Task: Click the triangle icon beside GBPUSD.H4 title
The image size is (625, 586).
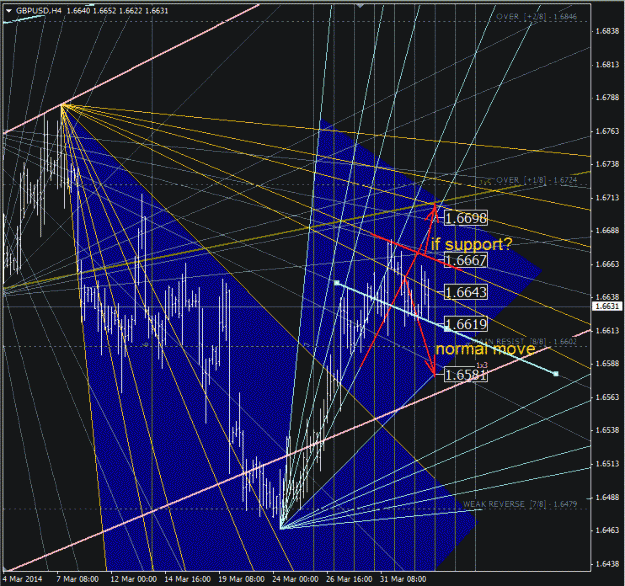Action: (x=8, y=11)
